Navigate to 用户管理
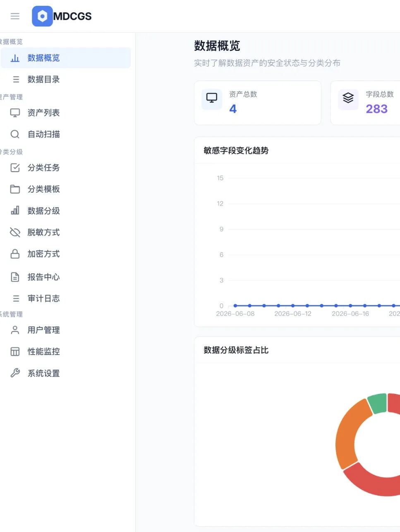The height and width of the screenshot is (532, 400). click(65, 330)
